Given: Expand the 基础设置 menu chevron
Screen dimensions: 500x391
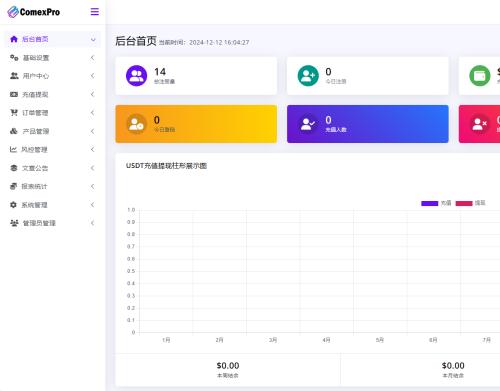Looking at the screenshot, I should click(x=93, y=58).
